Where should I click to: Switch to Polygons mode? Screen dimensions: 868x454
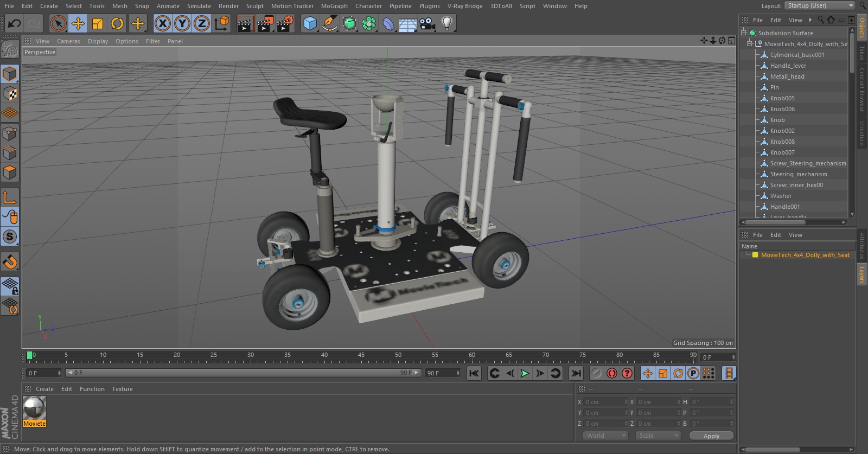pos(10,172)
